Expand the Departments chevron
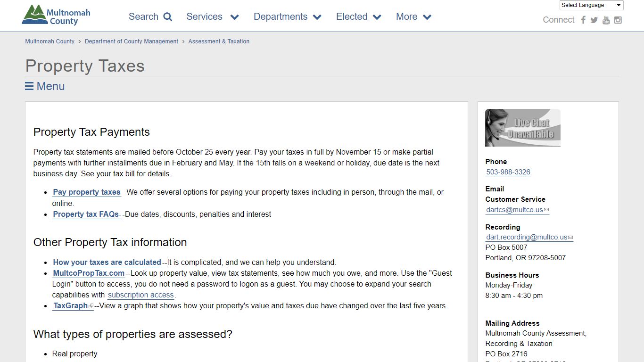 pyautogui.click(x=317, y=17)
